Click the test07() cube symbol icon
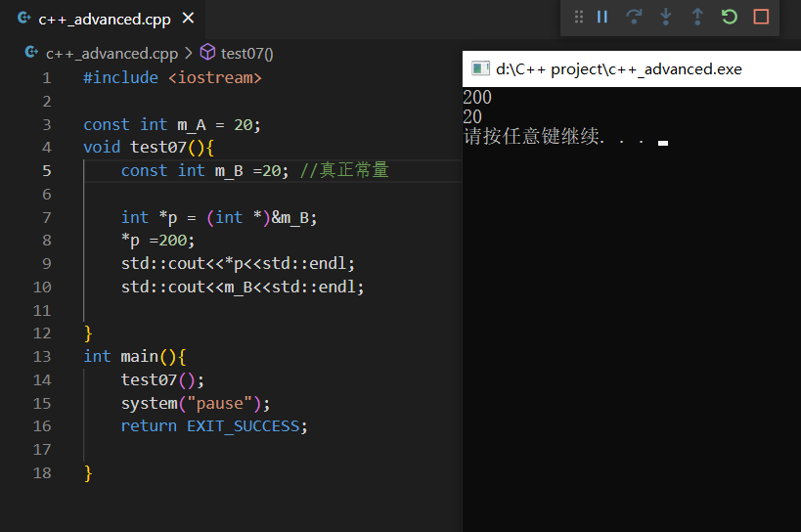The height and width of the screenshot is (532, 801). pos(207,53)
